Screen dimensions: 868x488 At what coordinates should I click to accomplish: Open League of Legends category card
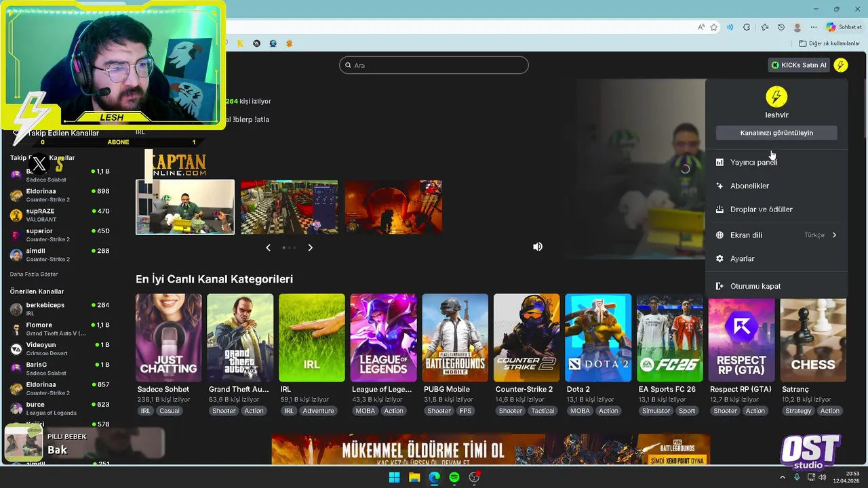[383, 338]
